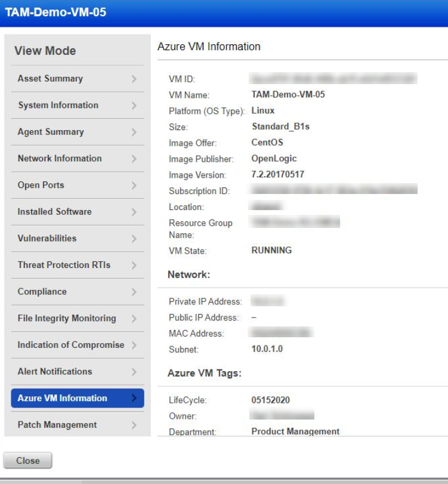The image size is (448, 484).
Task: Open the Open Ports view
Action: click(x=78, y=185)
